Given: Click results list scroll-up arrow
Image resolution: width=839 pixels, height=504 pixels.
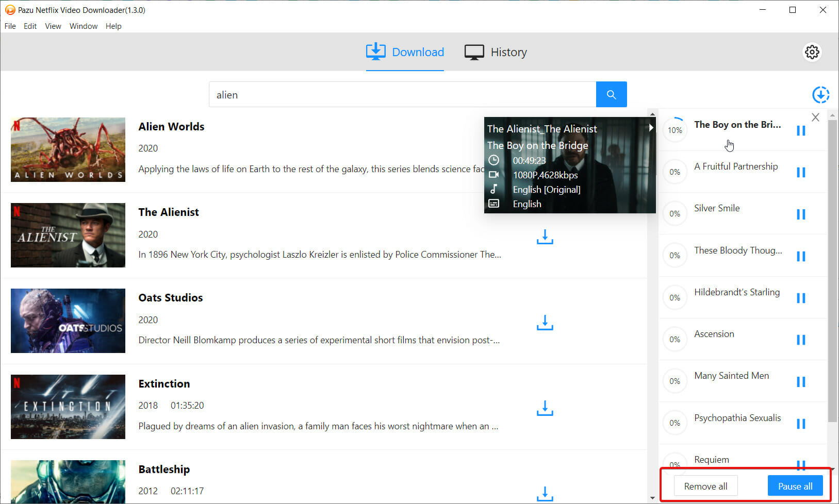Looking at the screenshot, I should point(652,114).
